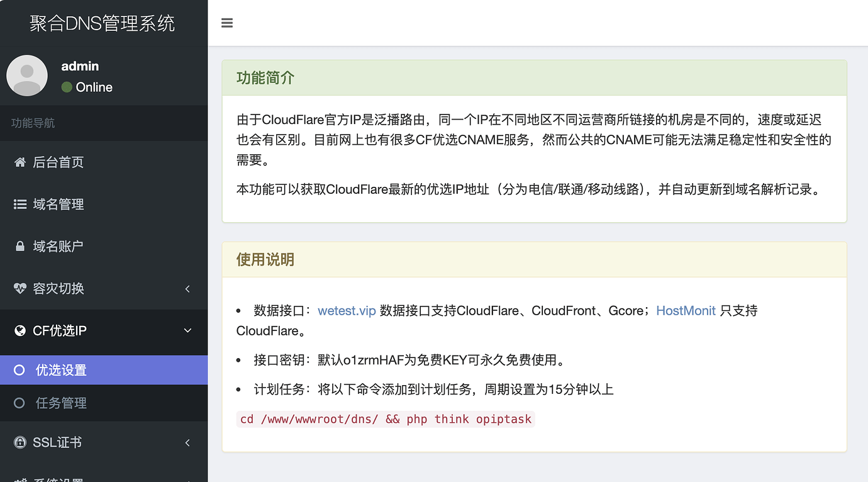Select the list icon for 域名管理
The image size is (868, 482).
[19, 204]
